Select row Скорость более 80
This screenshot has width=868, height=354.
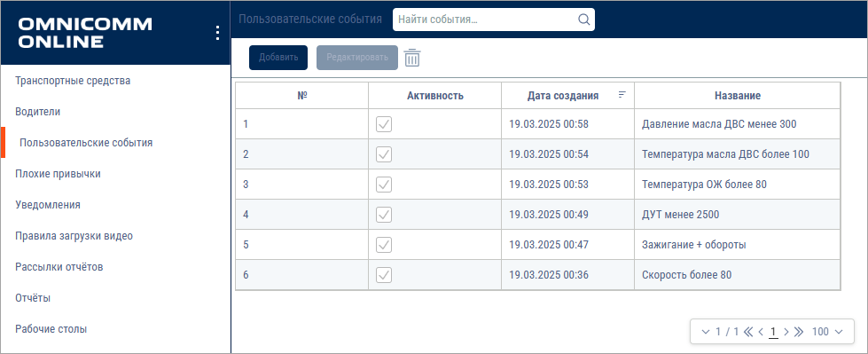(x=538, y=274)
